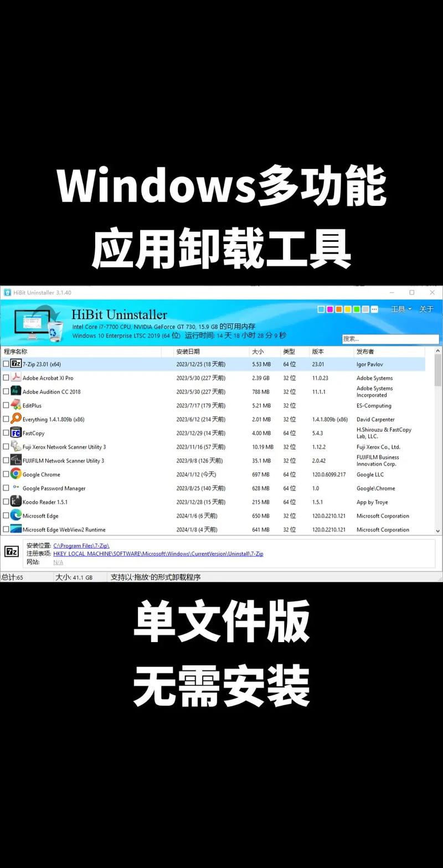Image resolution: width=443 pixels, height=868 pixels.
Task: Click the 搜索 search input field
Action: [x=390, y=339]
